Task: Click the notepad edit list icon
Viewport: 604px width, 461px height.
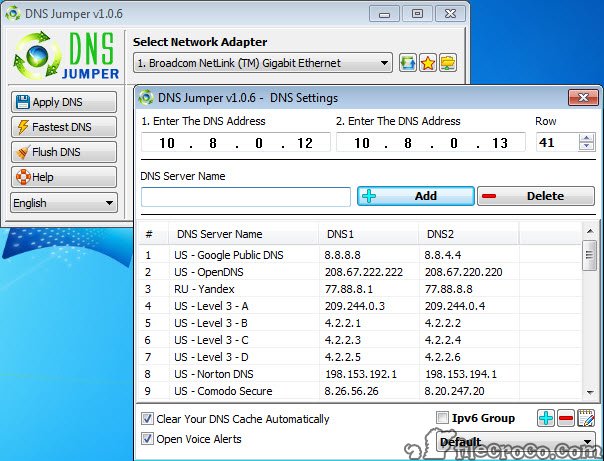Action: [586, 418]
